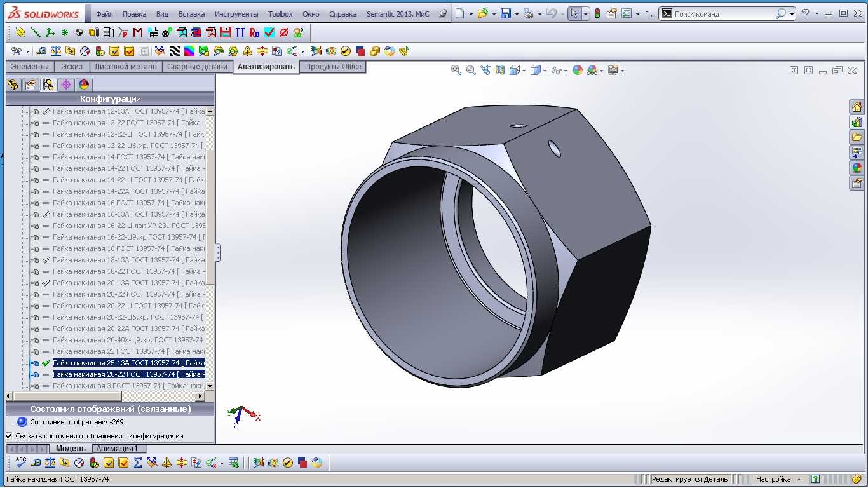Viewport: 868px width, 488px height.
Task: Select configuration Гайка накидная 16-13А
Action: coord(129,214)
